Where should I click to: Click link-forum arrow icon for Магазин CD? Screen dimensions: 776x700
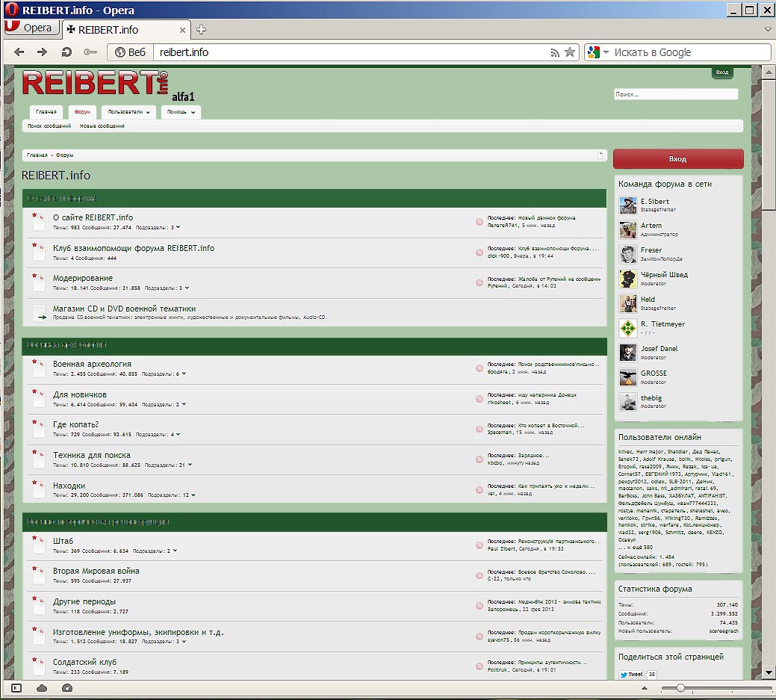point(40,313)
